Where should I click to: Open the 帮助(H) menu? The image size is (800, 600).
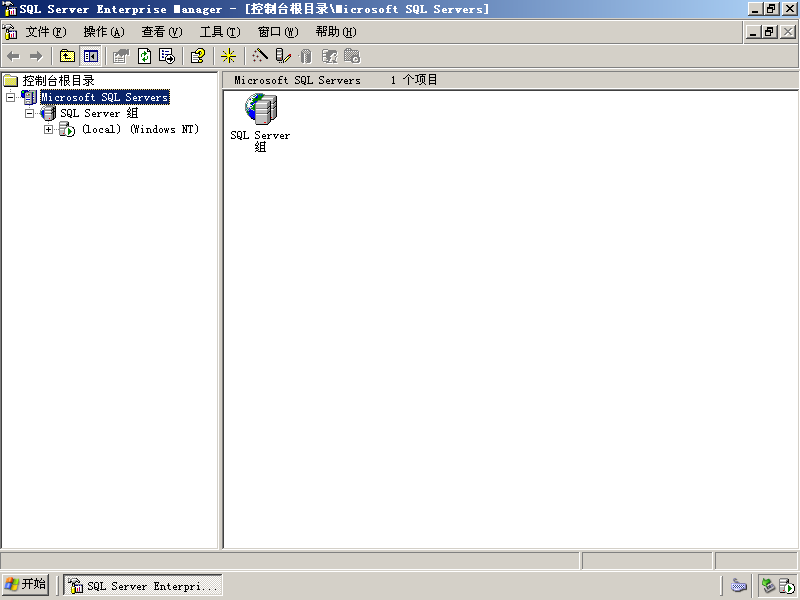pyautogui.click(x=336, y=32)
